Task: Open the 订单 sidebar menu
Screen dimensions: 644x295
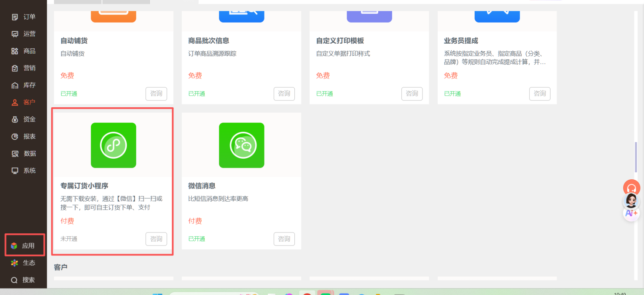Action: (23, 17)
